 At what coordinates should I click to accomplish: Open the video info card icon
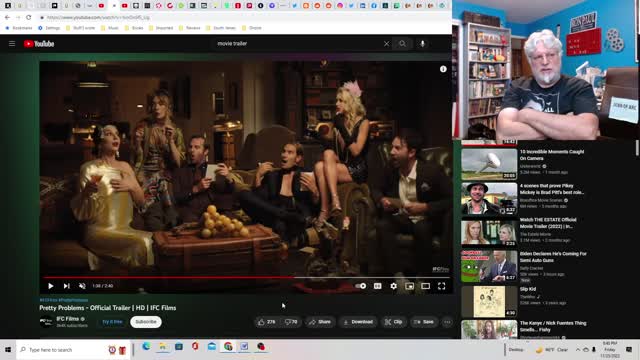(x=443, y=69)
